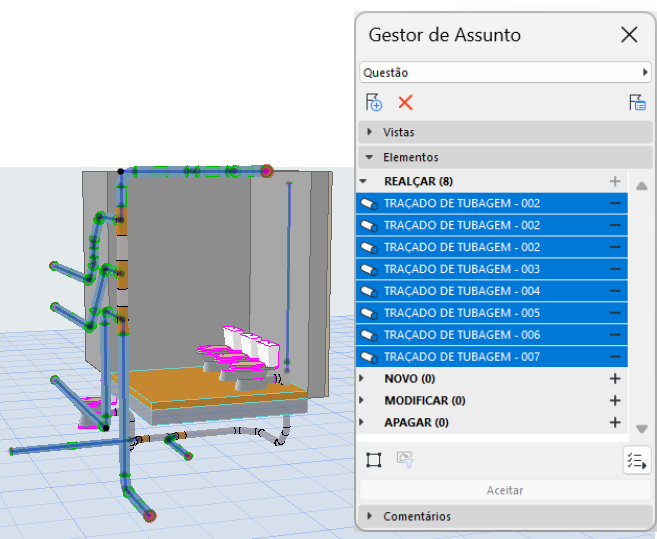
Task: Click the Gestor de Assunto title text
Action: click(x=445, y=34)
